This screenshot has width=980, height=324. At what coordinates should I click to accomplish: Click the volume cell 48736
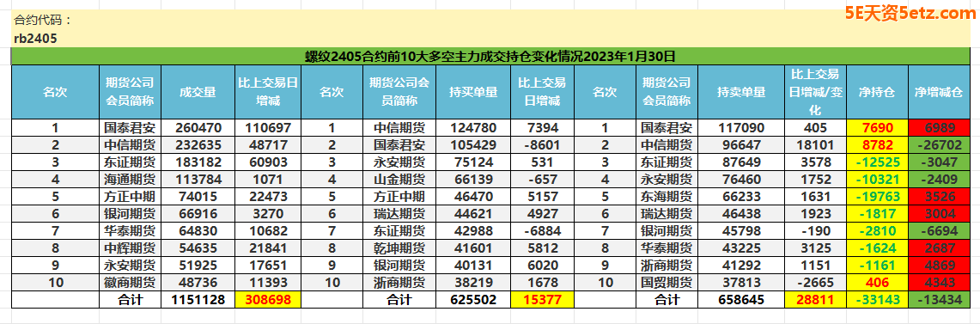[x=198, y=282]
